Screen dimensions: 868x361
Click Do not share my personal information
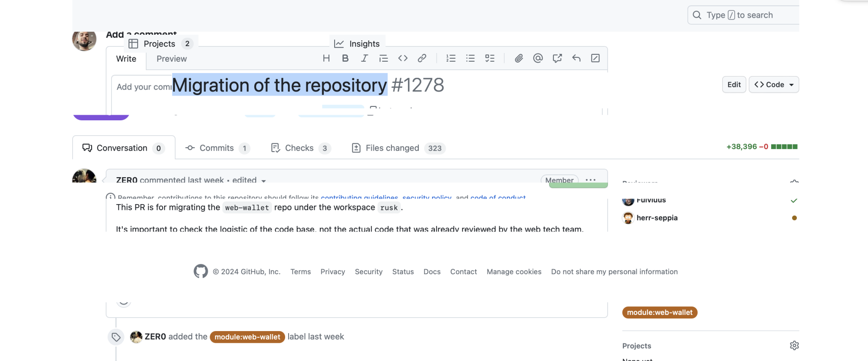(x=615, y=272)
